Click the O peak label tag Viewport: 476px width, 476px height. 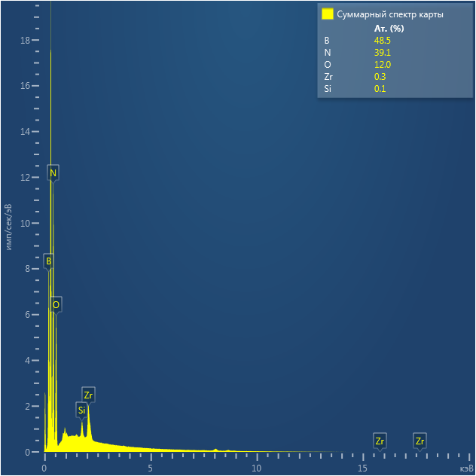pos(56,304)
